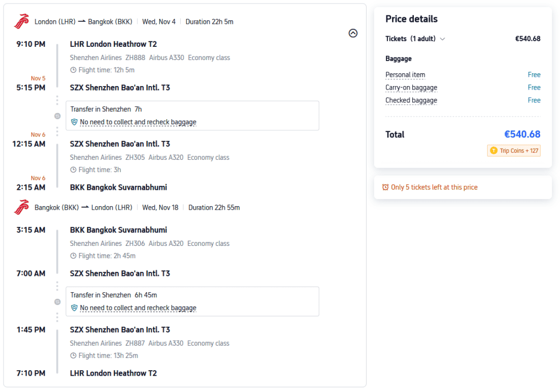Click Trip Coins + 127 badge
Image resolution: width=560 pixels, height=392 pixels.
[x=514, y=151]
